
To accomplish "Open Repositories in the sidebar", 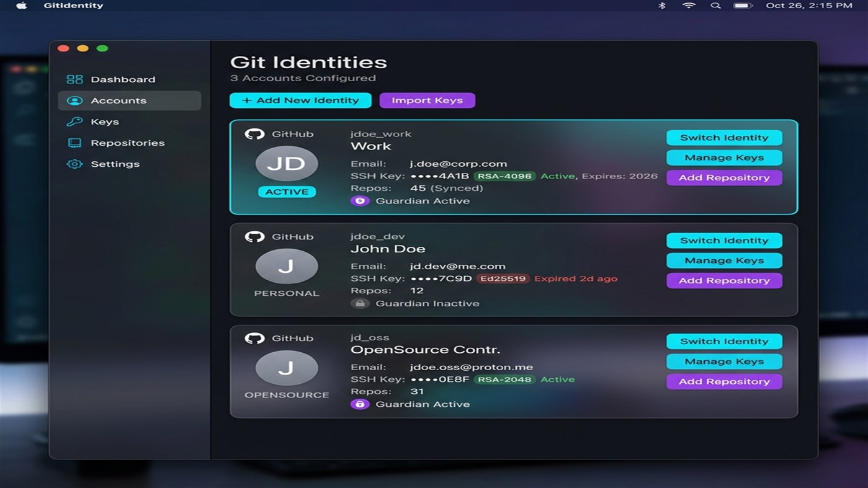I will point(130,143).
